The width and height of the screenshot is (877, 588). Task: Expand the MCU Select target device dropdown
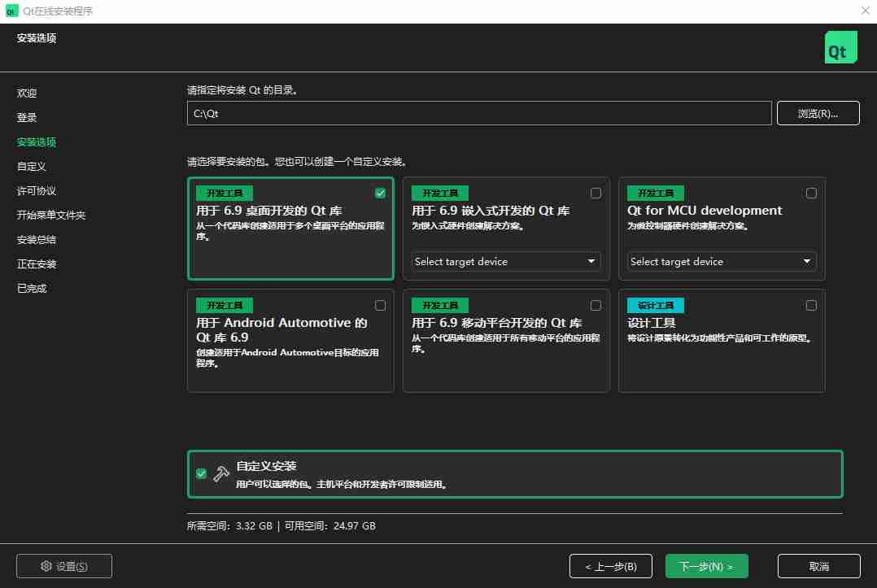(x=722, y=262)
